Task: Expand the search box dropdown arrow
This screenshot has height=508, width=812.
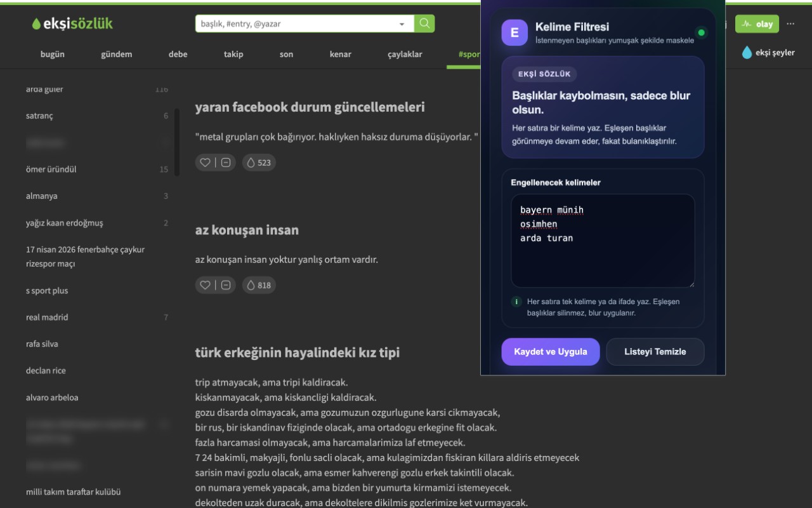Action: click(402, 24)
